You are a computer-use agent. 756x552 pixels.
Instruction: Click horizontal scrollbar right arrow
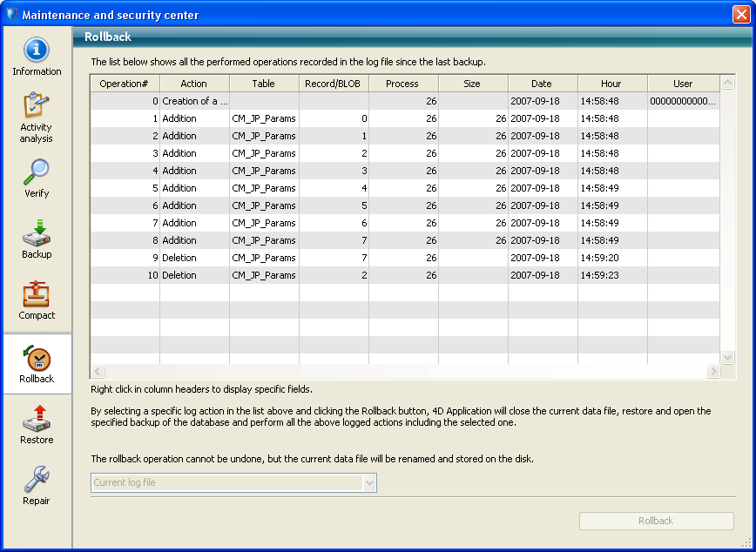pos(712,371)
